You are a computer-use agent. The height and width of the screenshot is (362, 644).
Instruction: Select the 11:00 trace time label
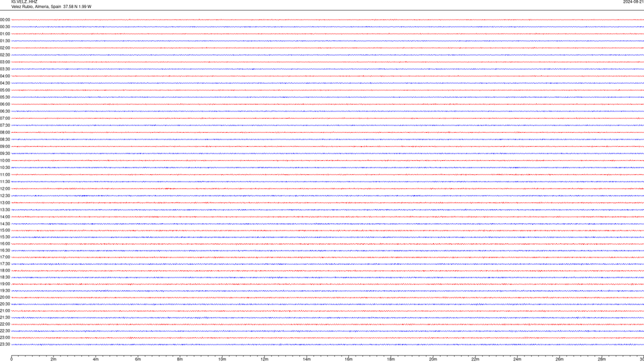[x=5, y=175]
